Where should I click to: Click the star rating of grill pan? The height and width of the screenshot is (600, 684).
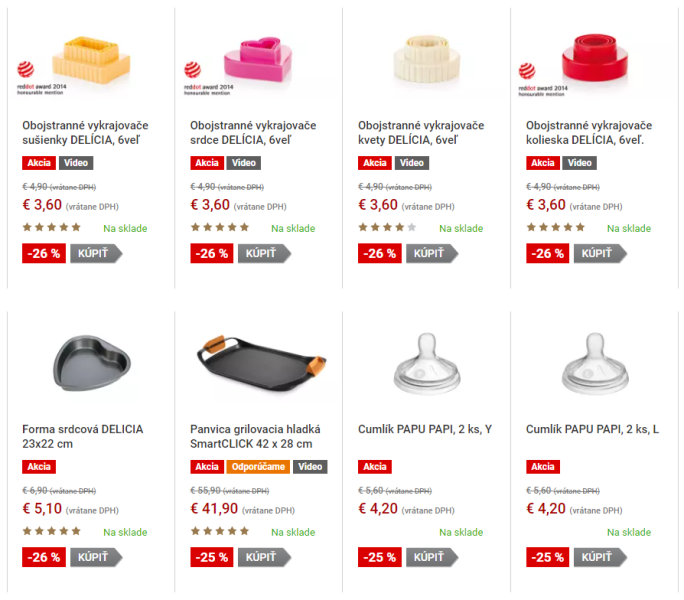(x=220, y=531)
